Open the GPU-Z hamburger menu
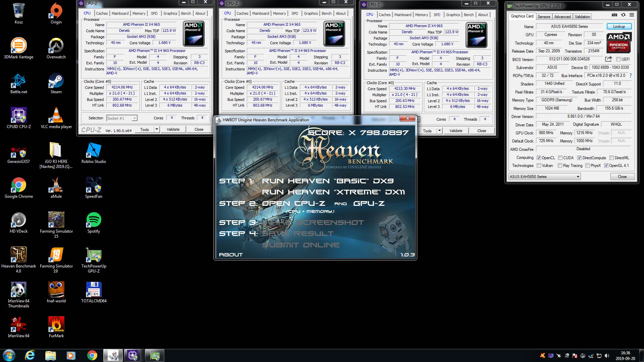The image size is (644, 362). [x=632, y=15]
